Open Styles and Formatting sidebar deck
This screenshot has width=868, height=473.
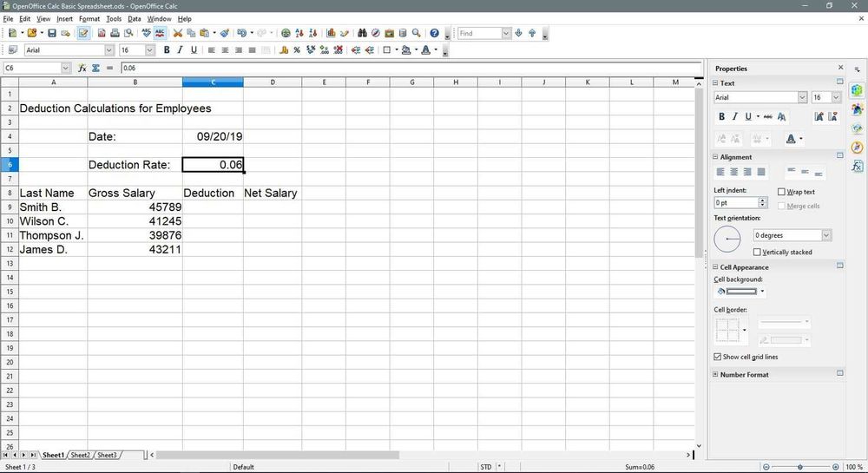tap(857, 108)
